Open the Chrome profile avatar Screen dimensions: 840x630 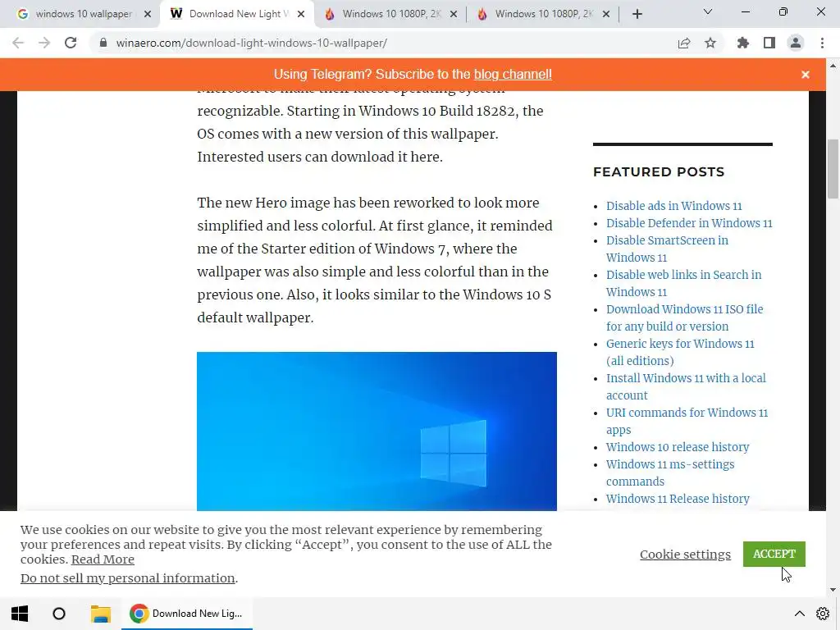tap(796, 43)
